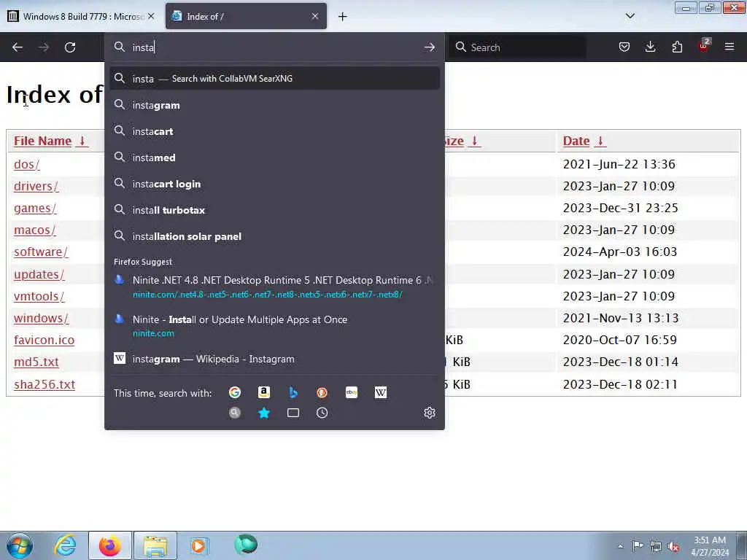Search bookmarks with the star icon

coord(264,413)
